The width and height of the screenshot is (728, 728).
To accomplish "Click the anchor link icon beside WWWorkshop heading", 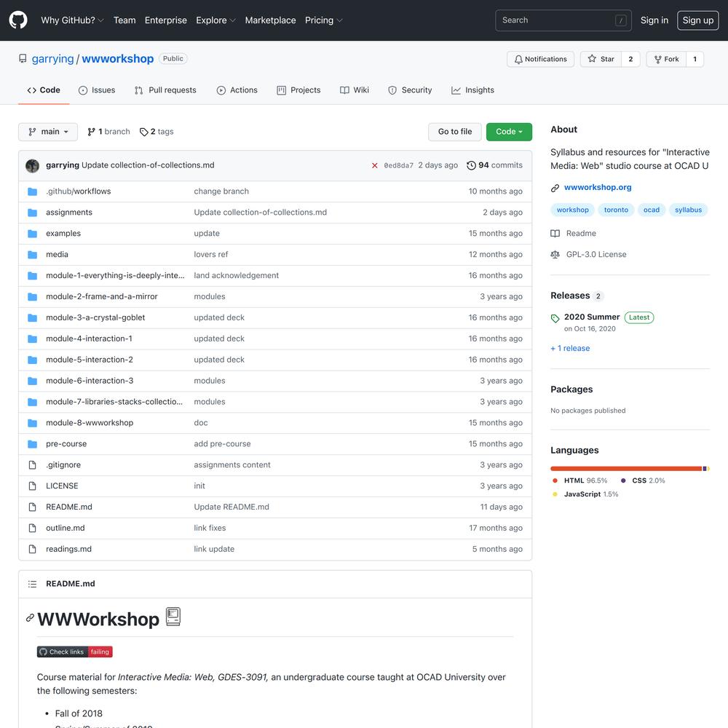I will (x=30, y=617).
